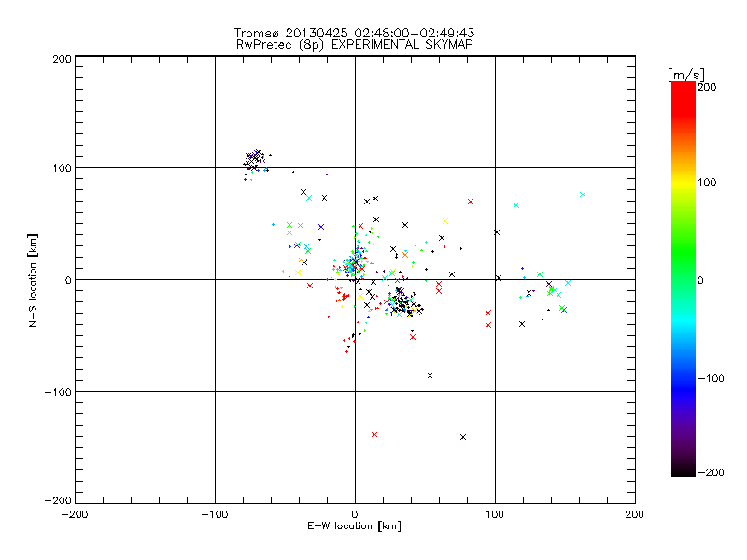Click the N-S axis "200" tick label

point(62,59)
